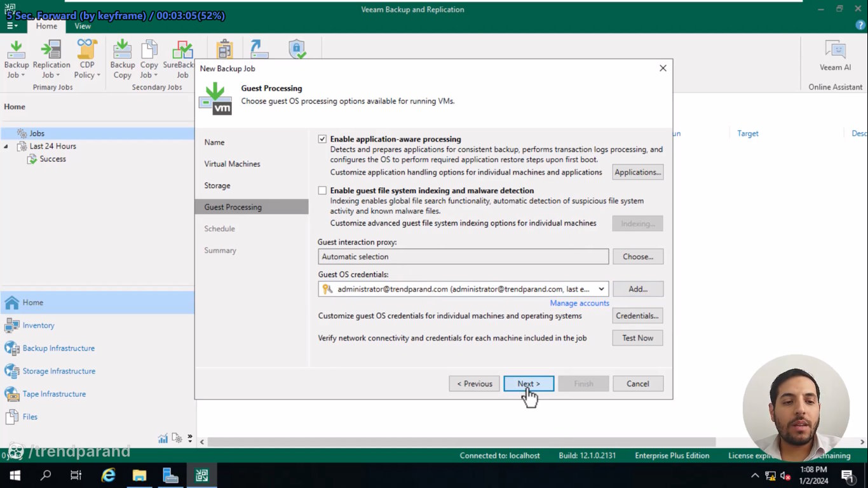Click the blue arrow restore icon in ribbon
868x488 pixels.
tap(259, 49)
